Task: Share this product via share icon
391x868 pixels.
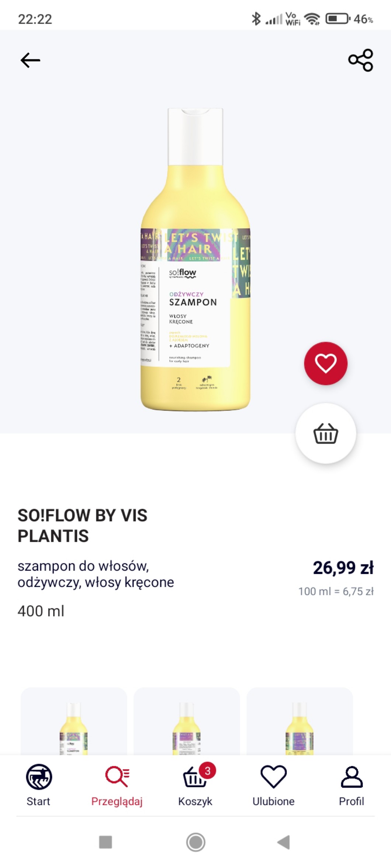Action: [360, 60]
